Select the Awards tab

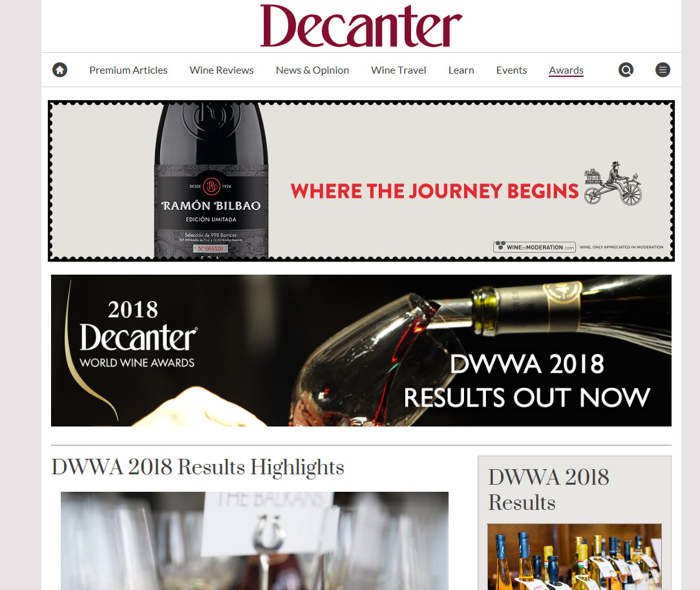point(566,70)
